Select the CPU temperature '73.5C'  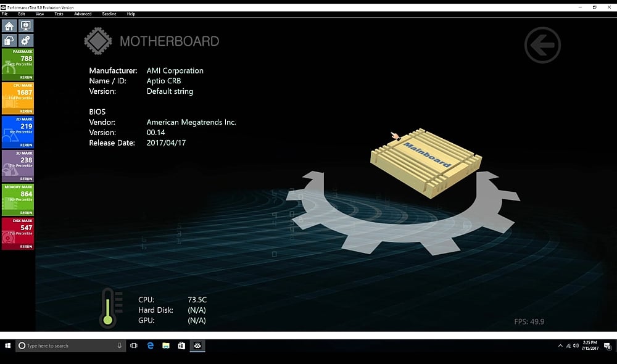pyautogui.click(x=197, y=300)
